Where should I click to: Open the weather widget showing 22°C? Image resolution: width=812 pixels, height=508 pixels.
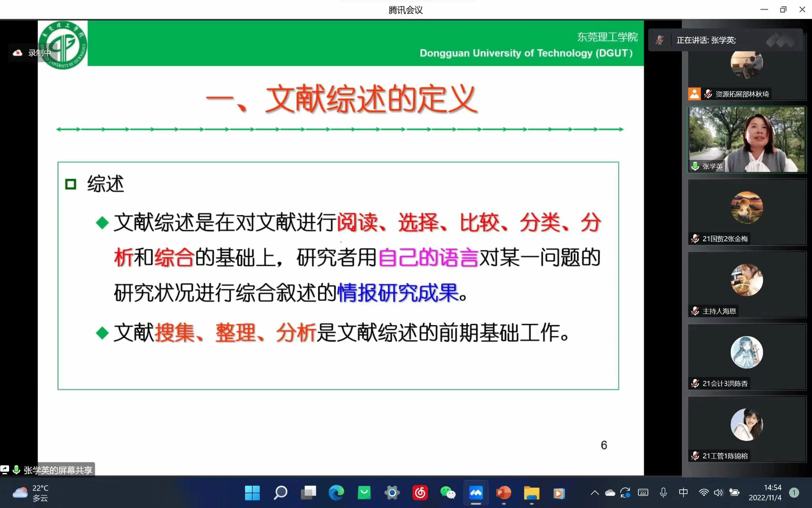coord(30,493)
